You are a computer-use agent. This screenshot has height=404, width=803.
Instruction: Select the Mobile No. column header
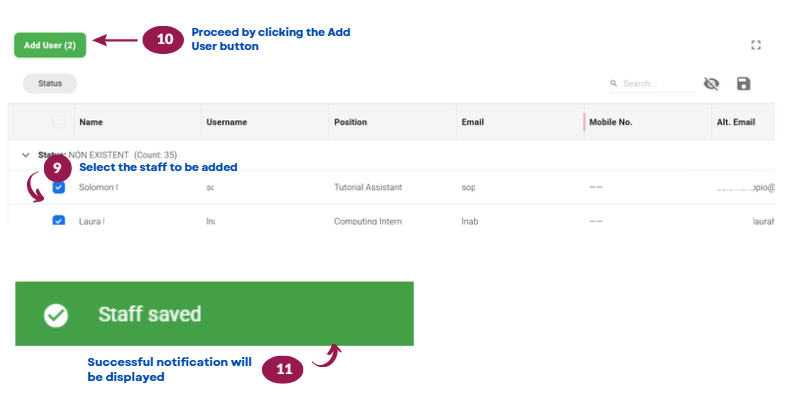click(x=610, y=122)
